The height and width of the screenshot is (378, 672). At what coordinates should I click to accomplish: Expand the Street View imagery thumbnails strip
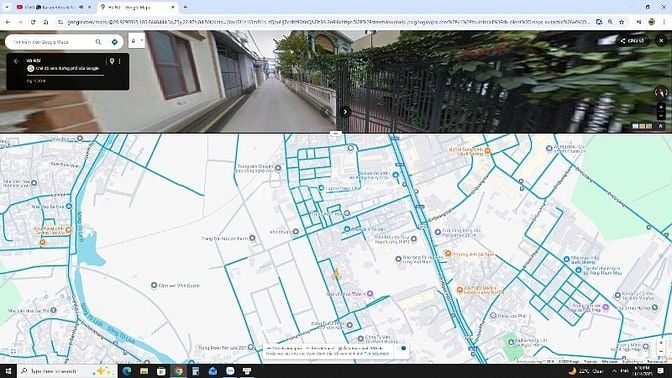pyautogui.click(x=661, y=126)
